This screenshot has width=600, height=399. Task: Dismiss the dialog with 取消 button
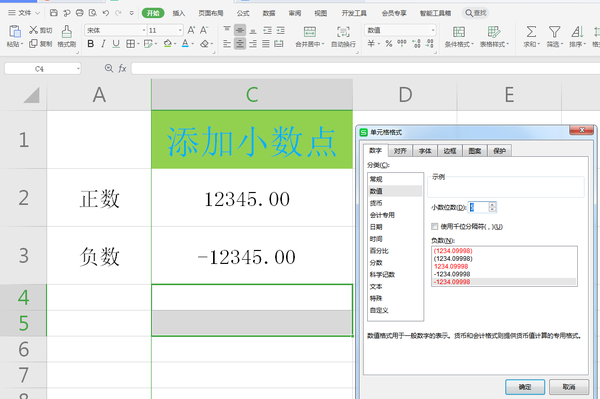[569, 387]
